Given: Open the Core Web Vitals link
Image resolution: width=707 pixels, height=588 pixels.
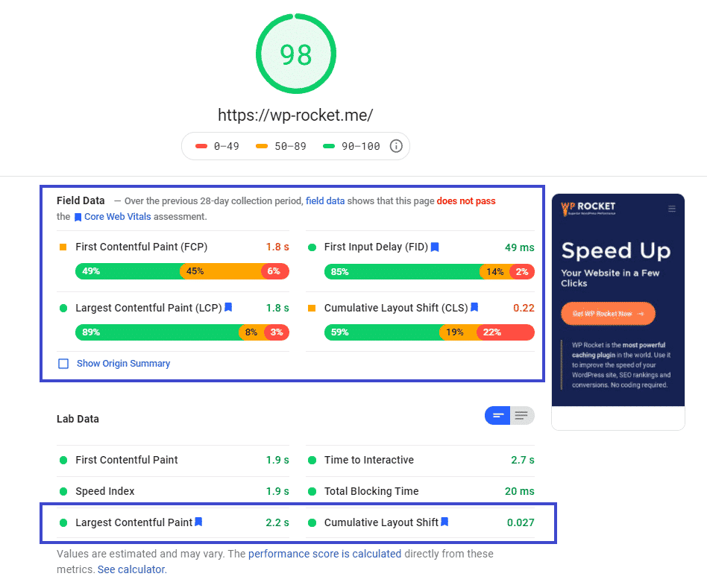Looking at the screenshot, I should 117,217.
